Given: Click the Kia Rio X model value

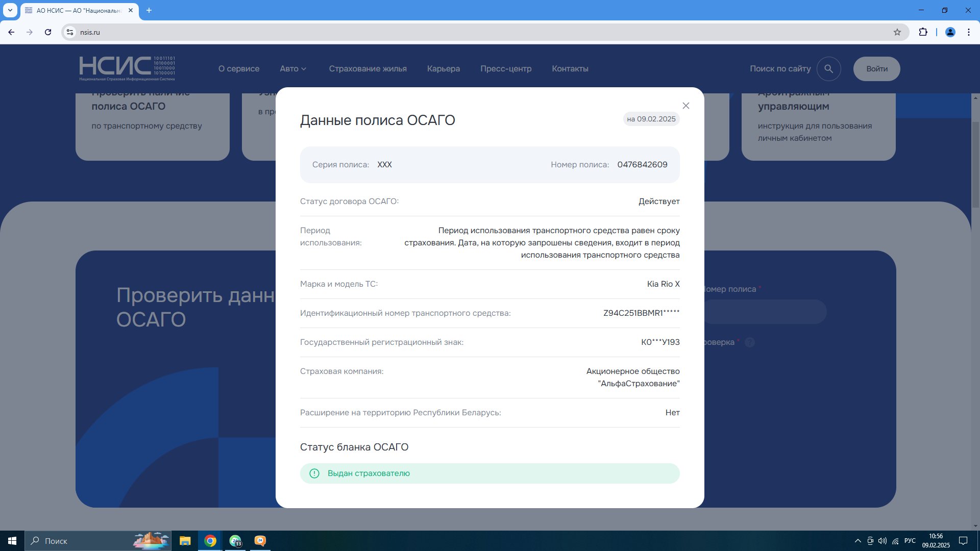Looking at the screenshot, I should click(x=663, y=284).
